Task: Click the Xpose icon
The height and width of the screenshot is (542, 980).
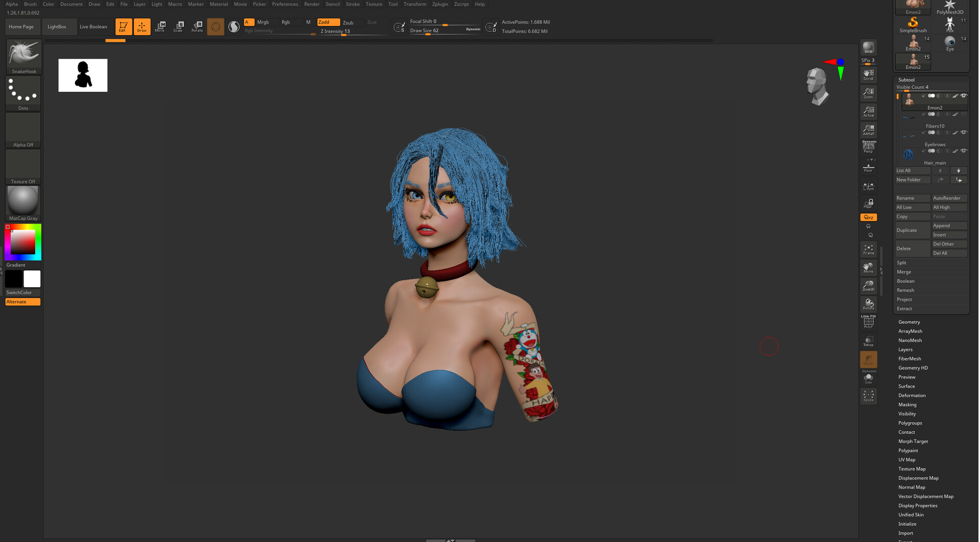Action: coord(868,396)
